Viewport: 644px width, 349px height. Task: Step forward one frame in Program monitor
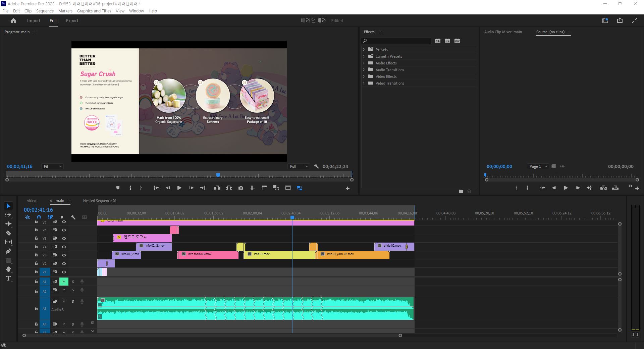click(191, 188)
